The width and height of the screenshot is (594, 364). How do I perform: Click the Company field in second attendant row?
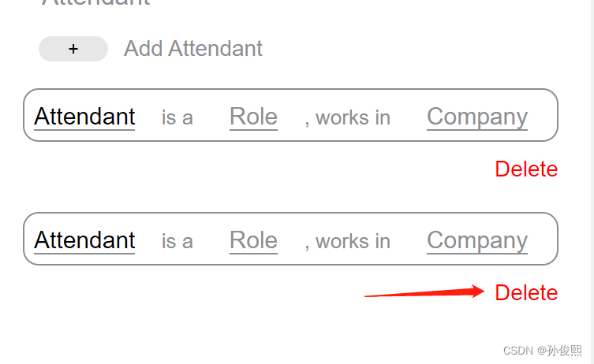click(x=476, y=240)
